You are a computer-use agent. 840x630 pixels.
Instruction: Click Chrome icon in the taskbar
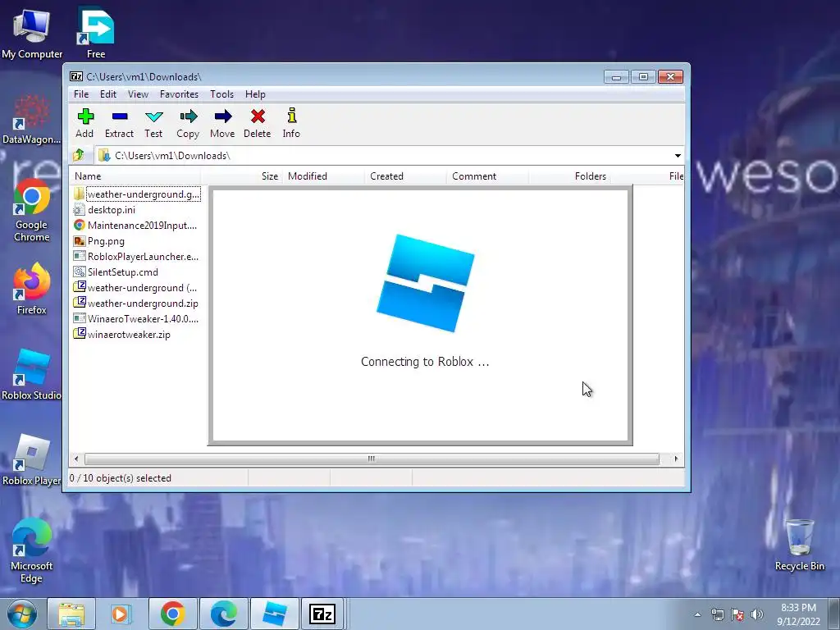pyautogui.click(x=172, y=614)
